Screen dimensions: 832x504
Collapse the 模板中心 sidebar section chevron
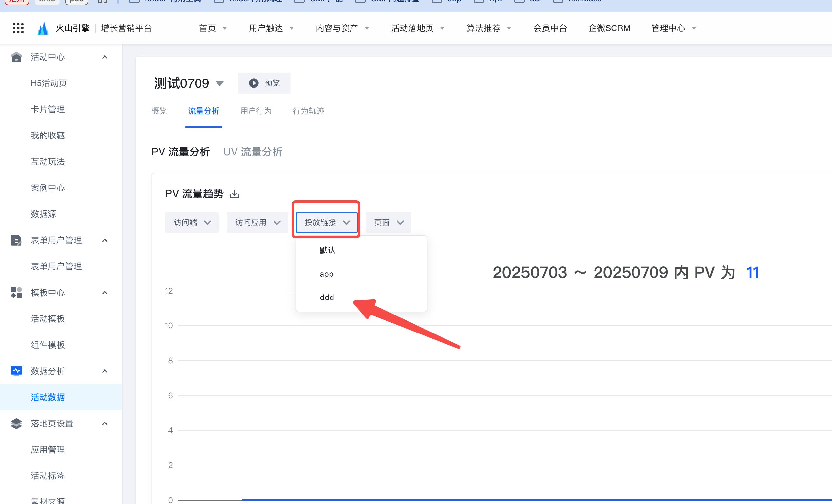coord(105,293)
